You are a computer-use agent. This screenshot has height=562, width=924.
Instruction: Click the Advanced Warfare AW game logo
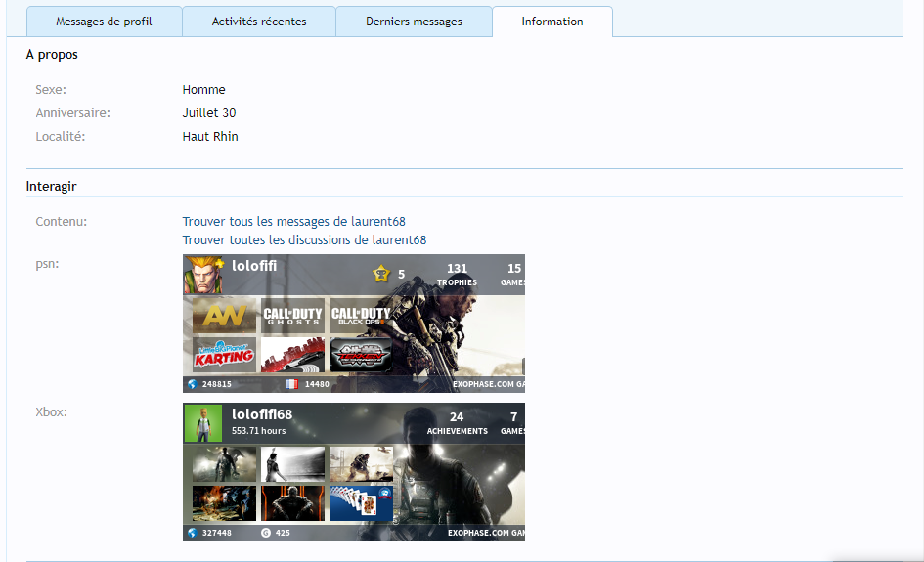pos(224,316)
